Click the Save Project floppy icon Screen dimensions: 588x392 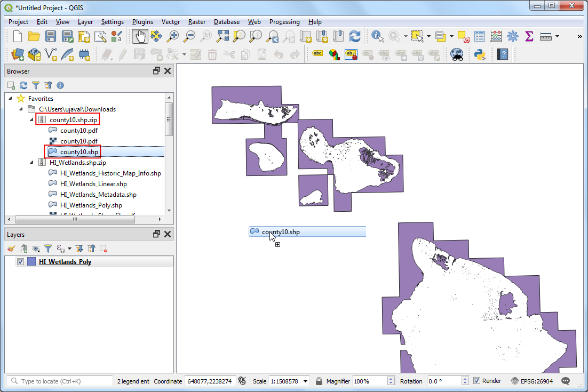51,36
